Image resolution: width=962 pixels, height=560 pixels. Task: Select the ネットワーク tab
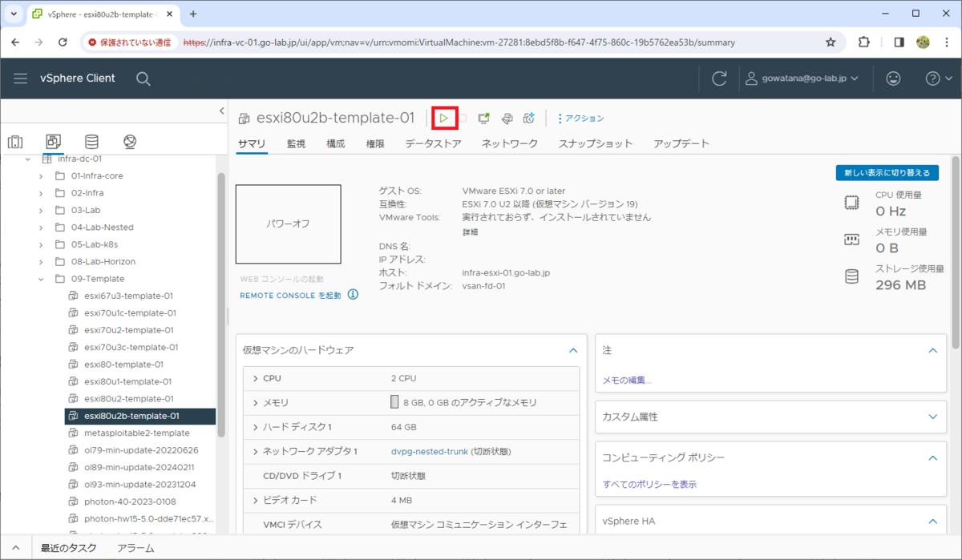coord(510,144)
